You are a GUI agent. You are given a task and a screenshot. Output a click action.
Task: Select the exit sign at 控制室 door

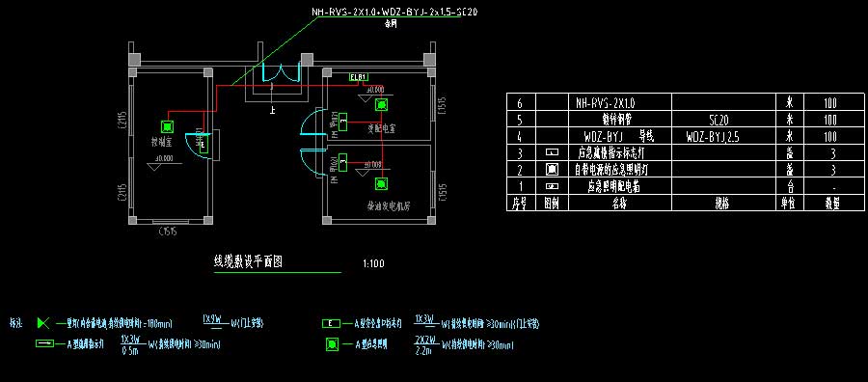click(x=203, y=145)
